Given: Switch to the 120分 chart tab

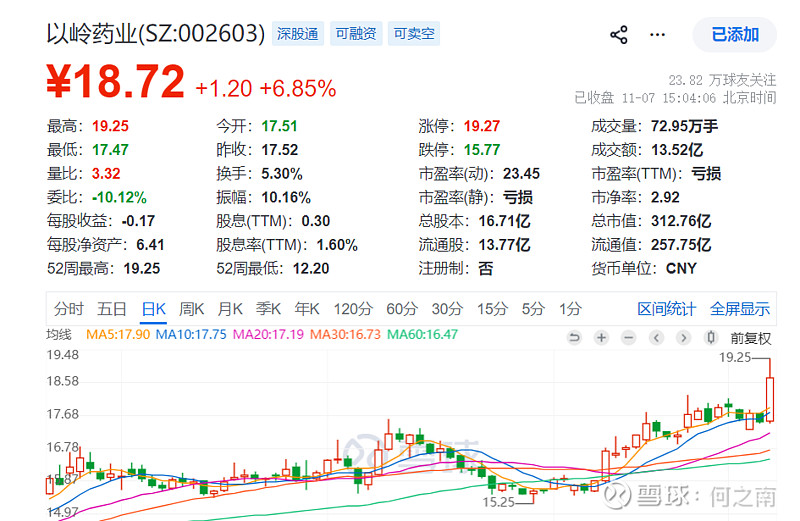Looking at the screenshot, I should pyautogui.click(x=353, y=309).
